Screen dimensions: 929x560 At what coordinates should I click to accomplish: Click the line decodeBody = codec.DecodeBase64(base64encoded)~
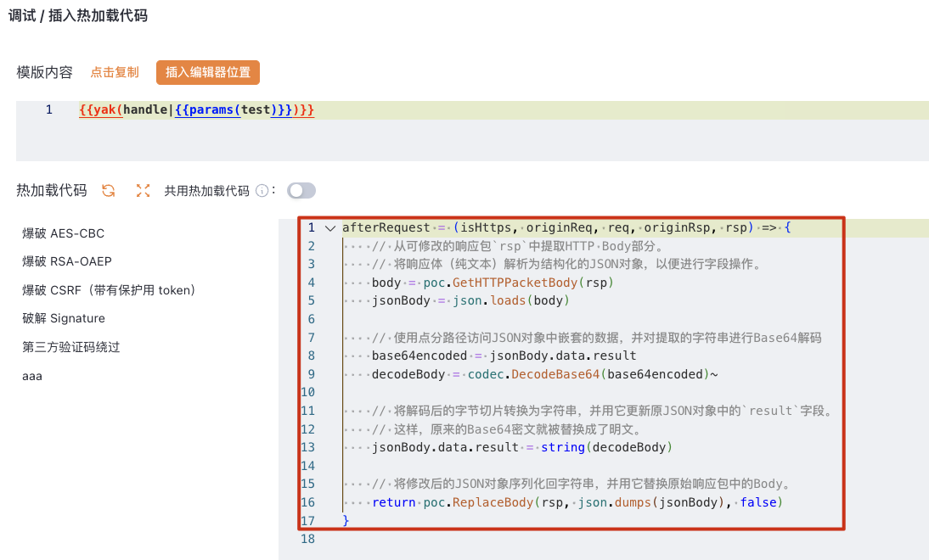(x=544, y=374)
